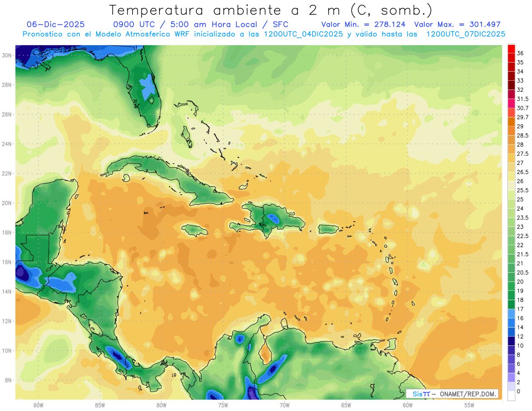Click the 10N latitude axis label
Image resolution: width=532 pixels, height=411 pixels.
[x=7, y=351]
